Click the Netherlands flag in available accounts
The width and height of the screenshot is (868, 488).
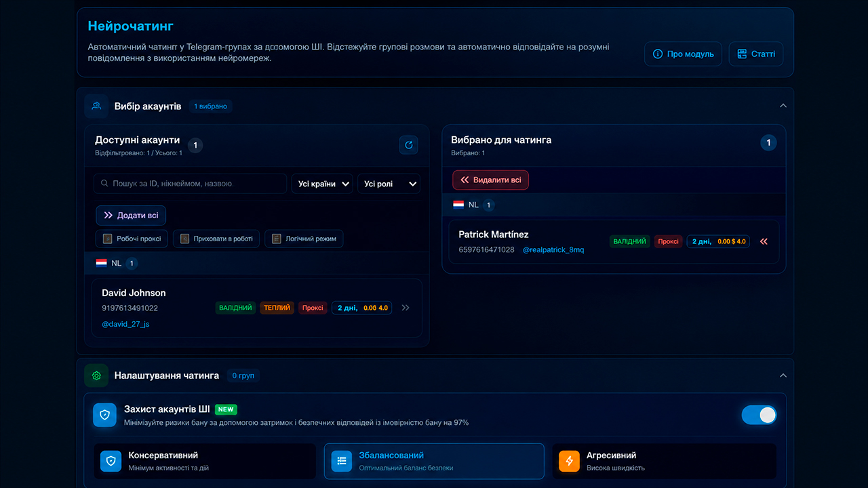coord(101,263)
